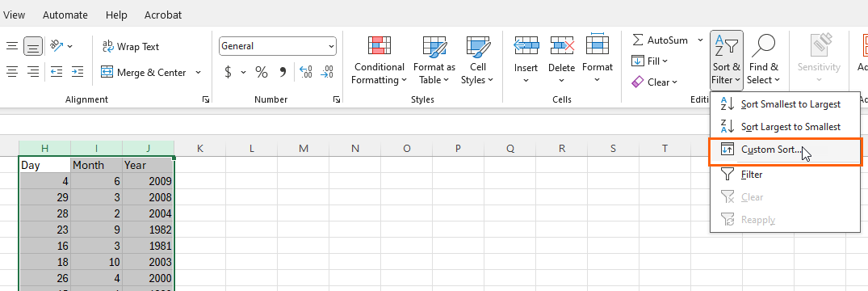
Task: Open Conditional Formatting menu
Action: click(x=379, y=61)
